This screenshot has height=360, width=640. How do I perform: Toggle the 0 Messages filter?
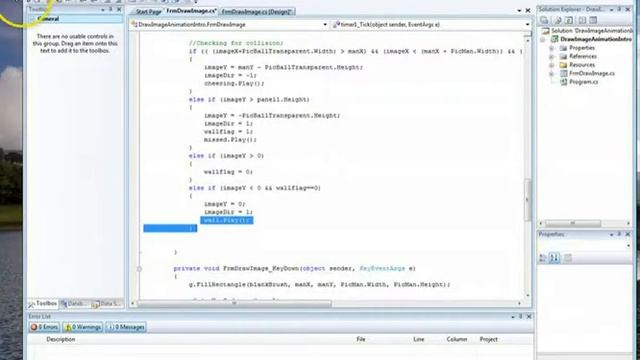126,327
